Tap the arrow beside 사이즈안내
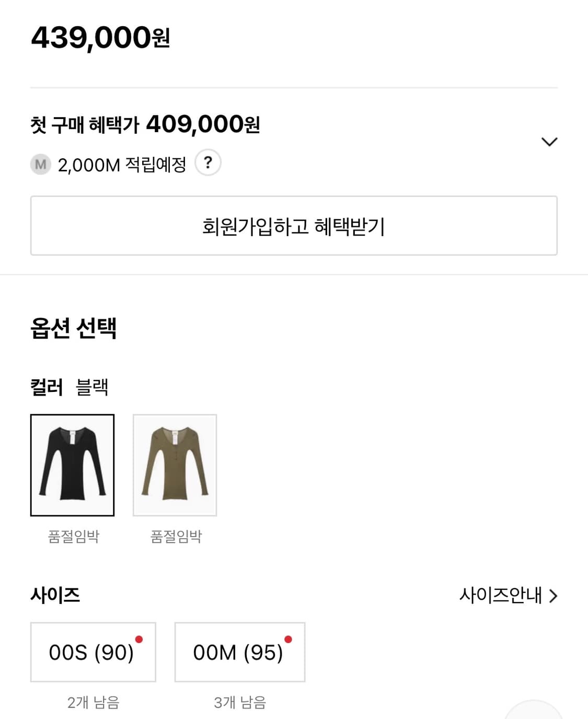 [x=554, y=596]
